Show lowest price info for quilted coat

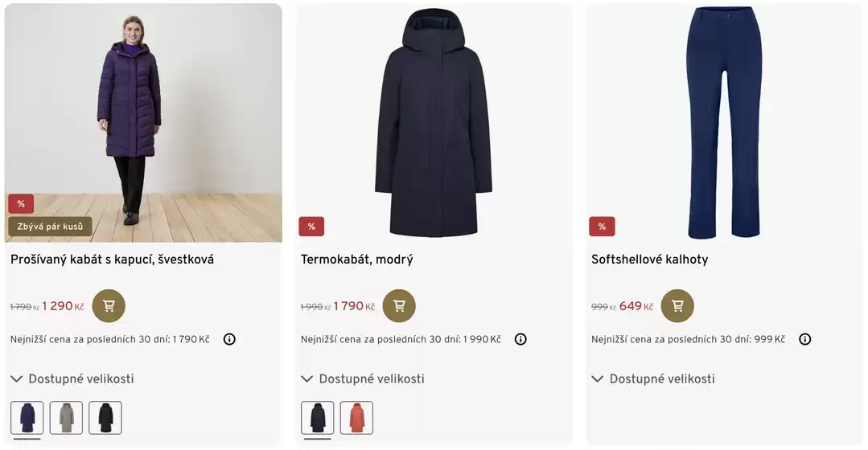click(229, 339)
